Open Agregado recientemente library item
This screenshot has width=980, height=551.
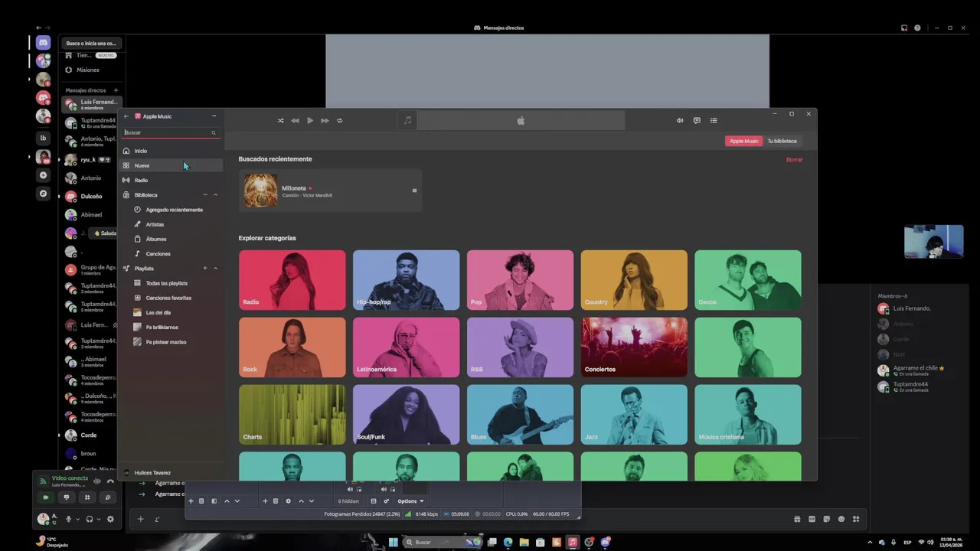(171, 210)
